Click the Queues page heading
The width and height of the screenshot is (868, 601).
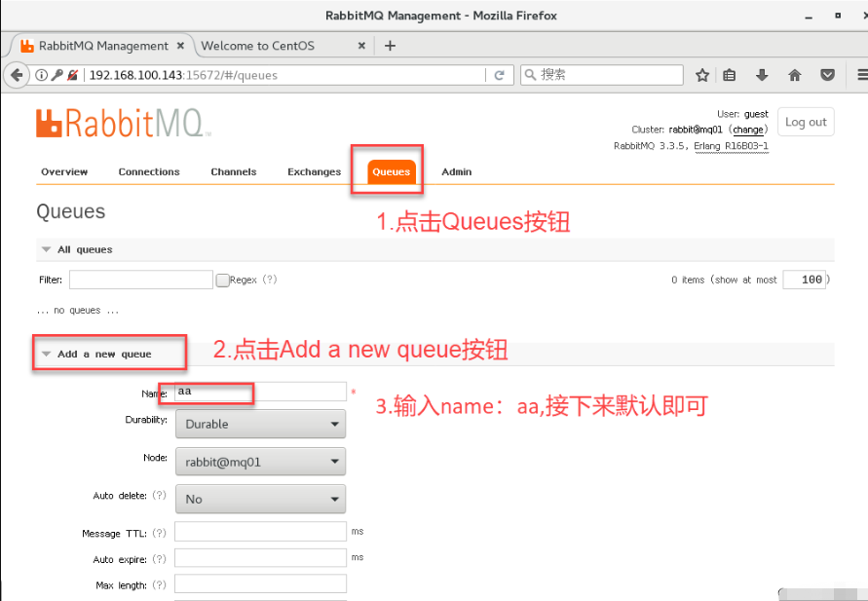pyautogui.click(x=70, y=211)
